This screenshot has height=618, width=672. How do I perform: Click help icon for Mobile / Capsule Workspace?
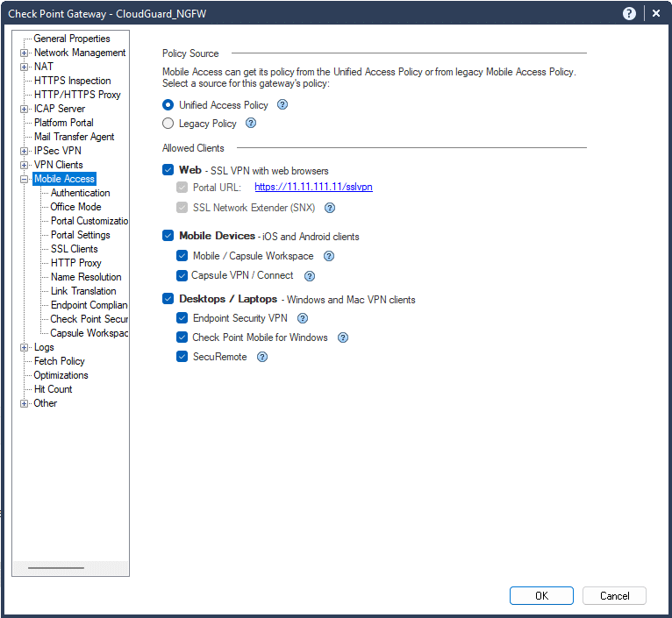[329, 256]
